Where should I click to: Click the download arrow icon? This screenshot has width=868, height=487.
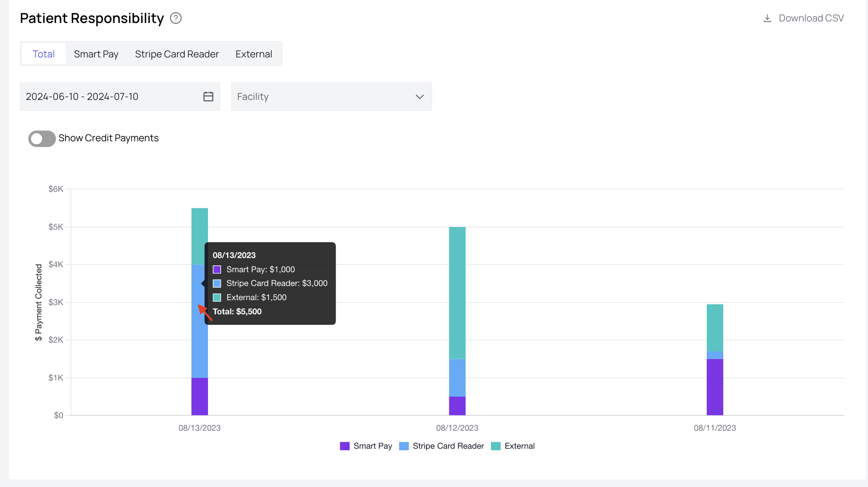(767, 18)
